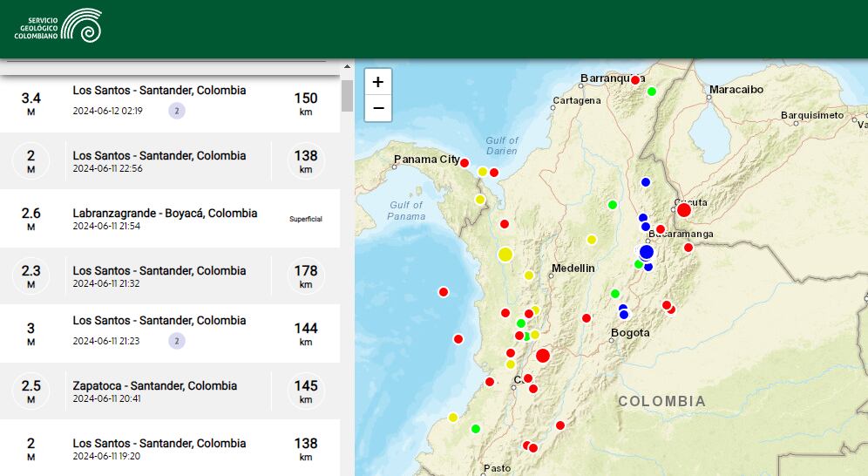Click the Barquisimeto city label on map
Image resolution: width=868 pixels, height=476 pixels.
[812, 115]
